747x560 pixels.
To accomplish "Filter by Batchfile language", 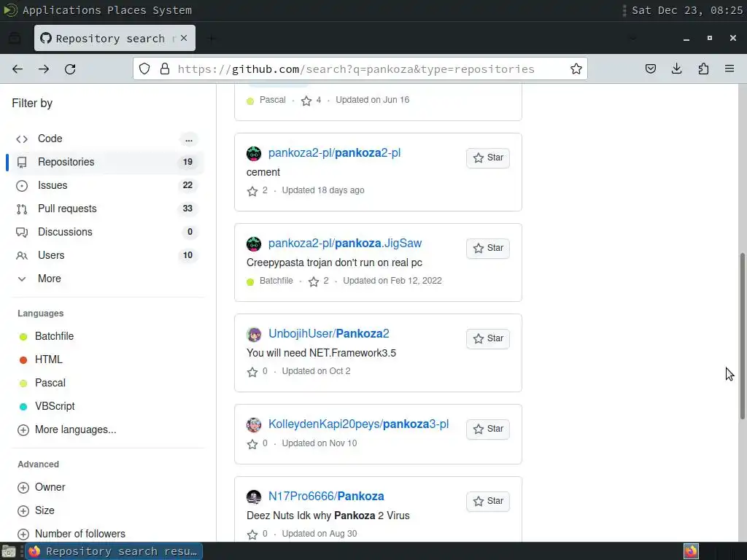I will click(54, 336).
